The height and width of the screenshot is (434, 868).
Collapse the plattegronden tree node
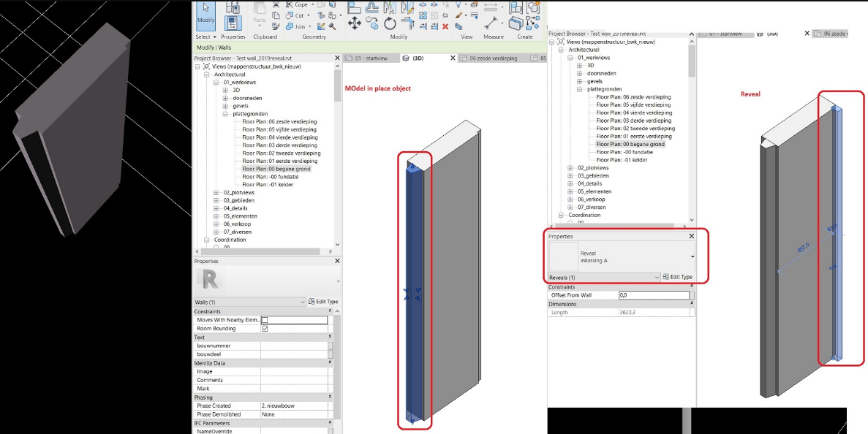(225, 114)
